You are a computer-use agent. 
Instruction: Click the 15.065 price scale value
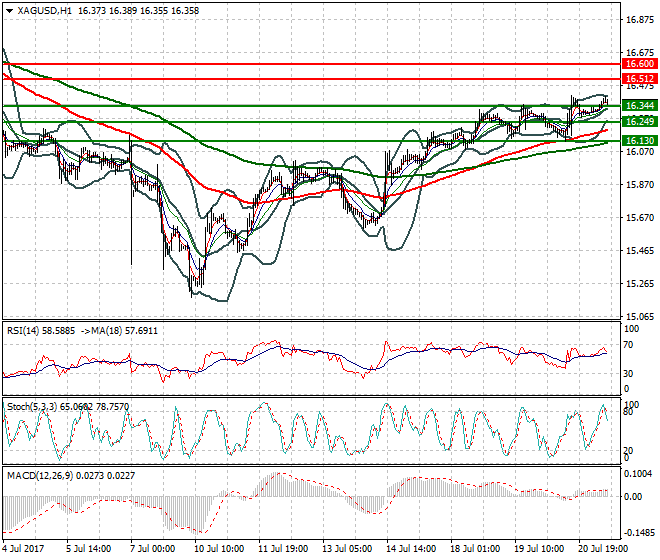coord(640,317)
